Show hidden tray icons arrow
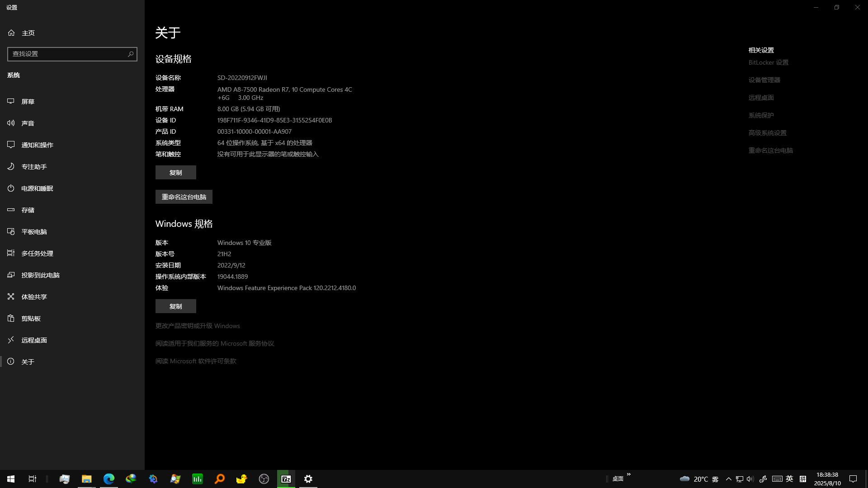 click(x=728, y=479)
